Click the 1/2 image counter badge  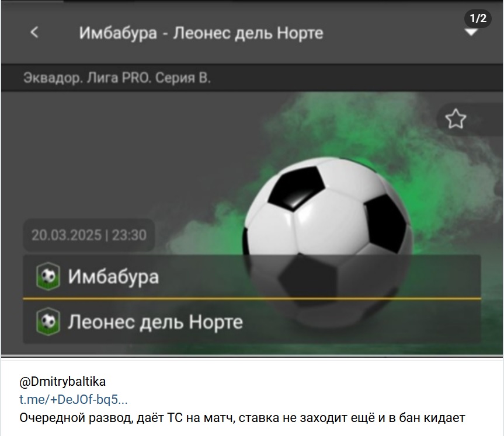click(478, 18)
